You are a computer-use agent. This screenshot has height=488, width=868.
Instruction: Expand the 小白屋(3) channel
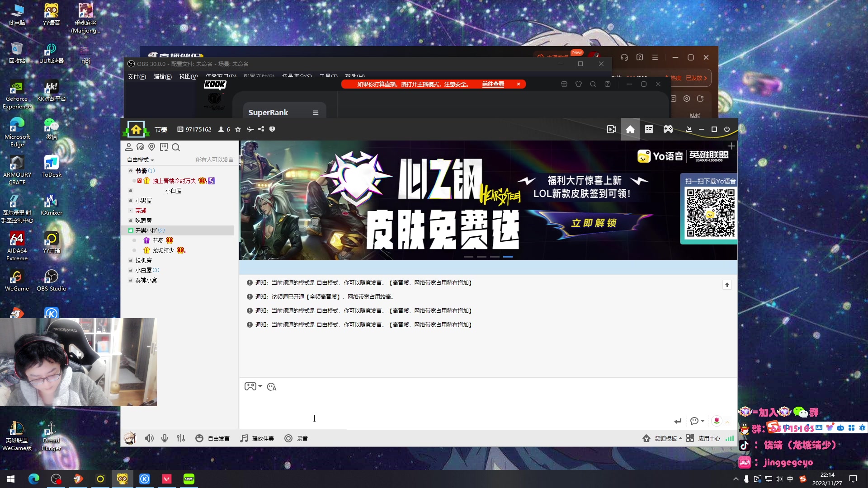147,270
